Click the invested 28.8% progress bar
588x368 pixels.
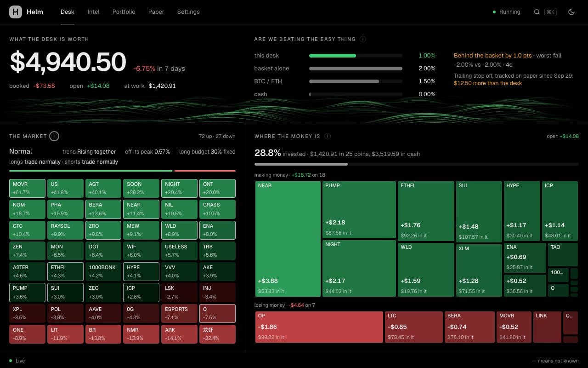point(417,164)
